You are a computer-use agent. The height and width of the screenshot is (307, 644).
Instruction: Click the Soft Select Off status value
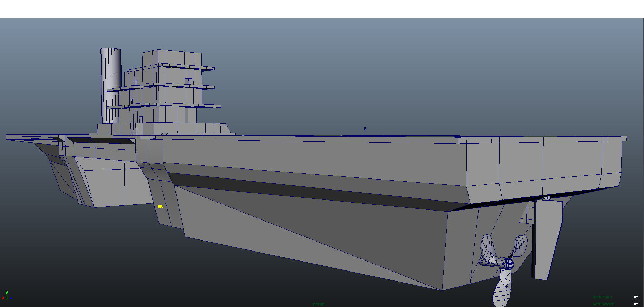point(635,304)
